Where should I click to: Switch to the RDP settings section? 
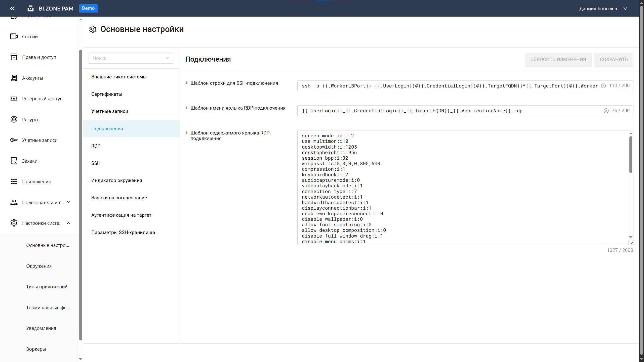click(x=96, y=146)
